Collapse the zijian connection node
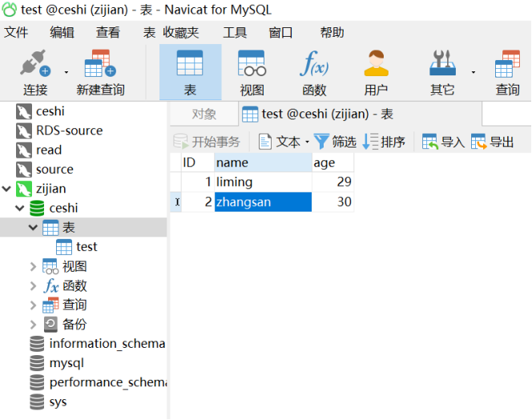Screen dimensions: 532x420 click(7, 189)
